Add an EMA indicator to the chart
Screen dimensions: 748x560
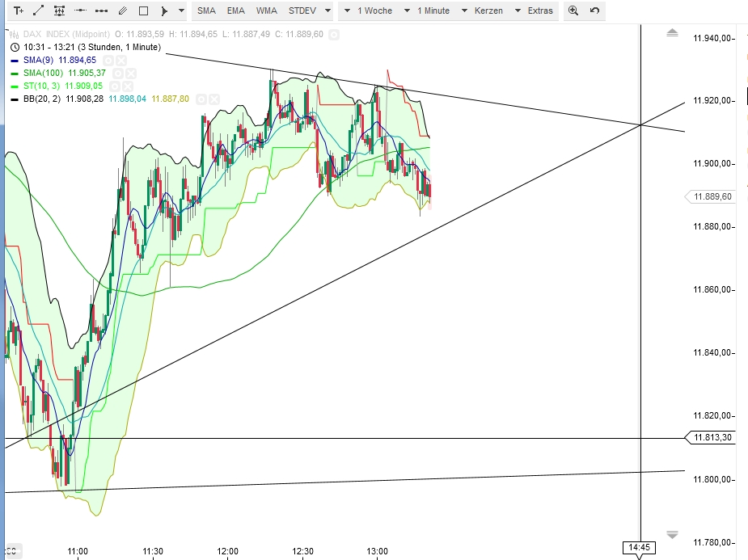235,11
